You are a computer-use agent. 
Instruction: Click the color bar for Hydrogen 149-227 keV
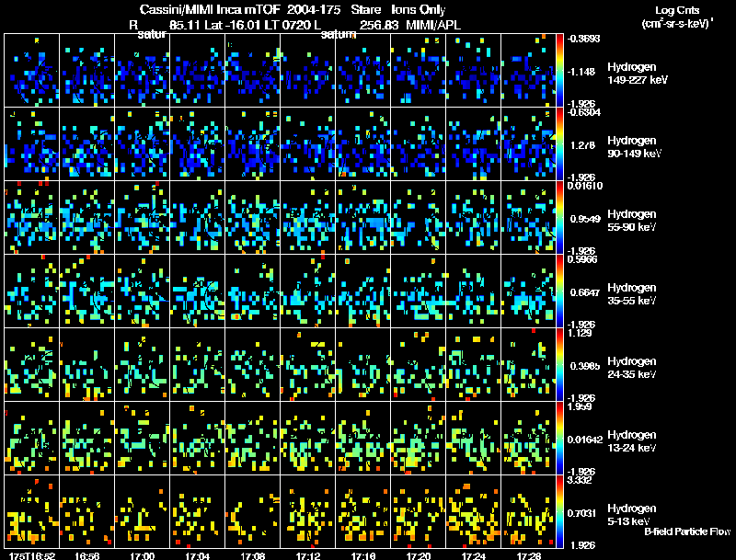click(x=559, y=71)
